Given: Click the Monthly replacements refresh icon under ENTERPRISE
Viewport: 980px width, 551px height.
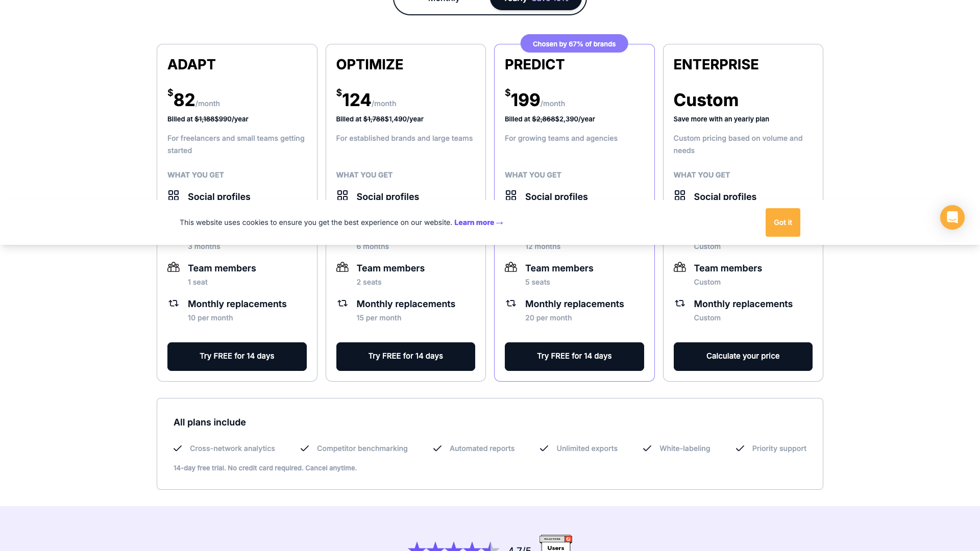Looking at the screenshot, I should (x=679, y=303).
